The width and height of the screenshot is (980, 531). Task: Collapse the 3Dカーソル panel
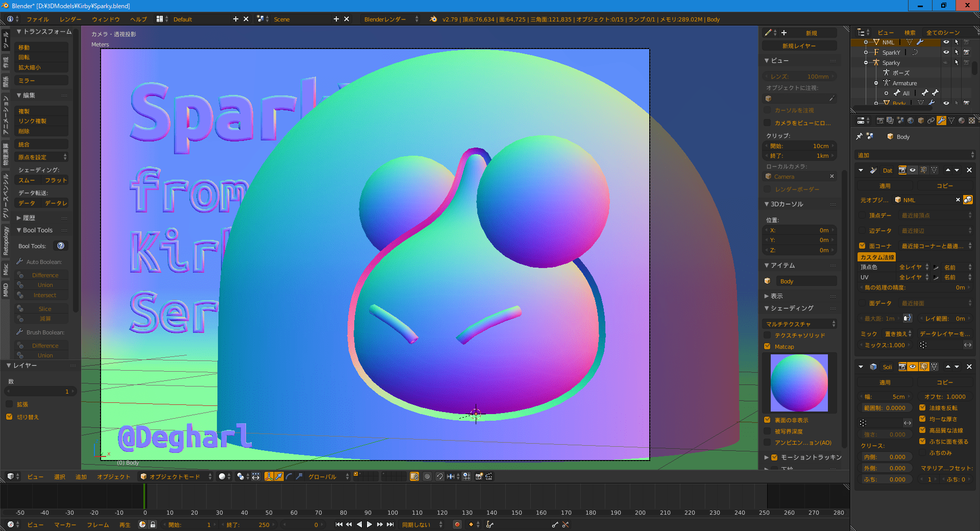[x=767, y=204]
